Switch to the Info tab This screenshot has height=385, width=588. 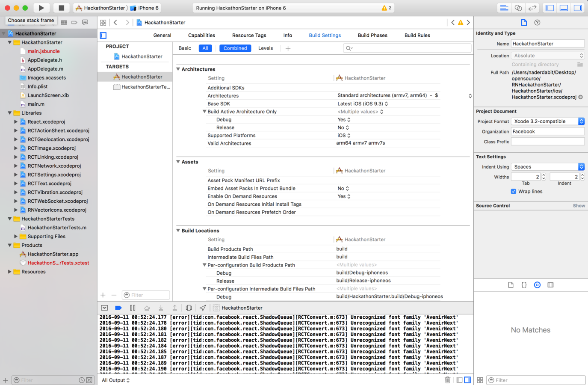(x=288, y=36)
